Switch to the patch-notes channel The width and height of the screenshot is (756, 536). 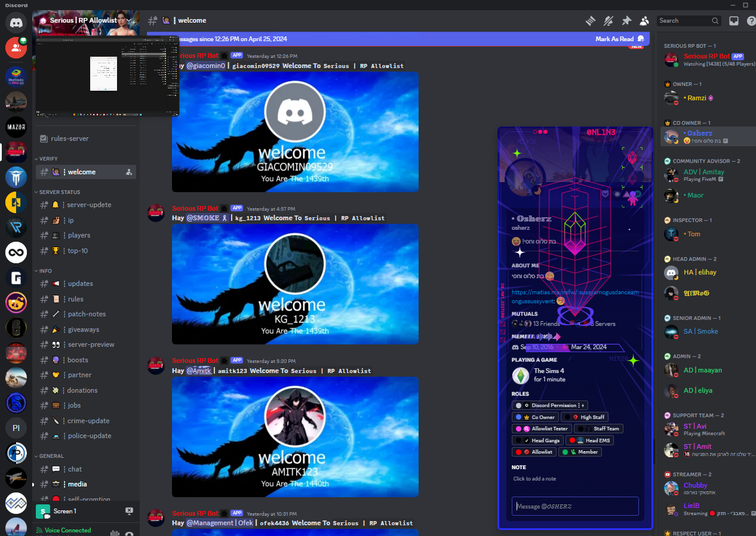point(86,314)
